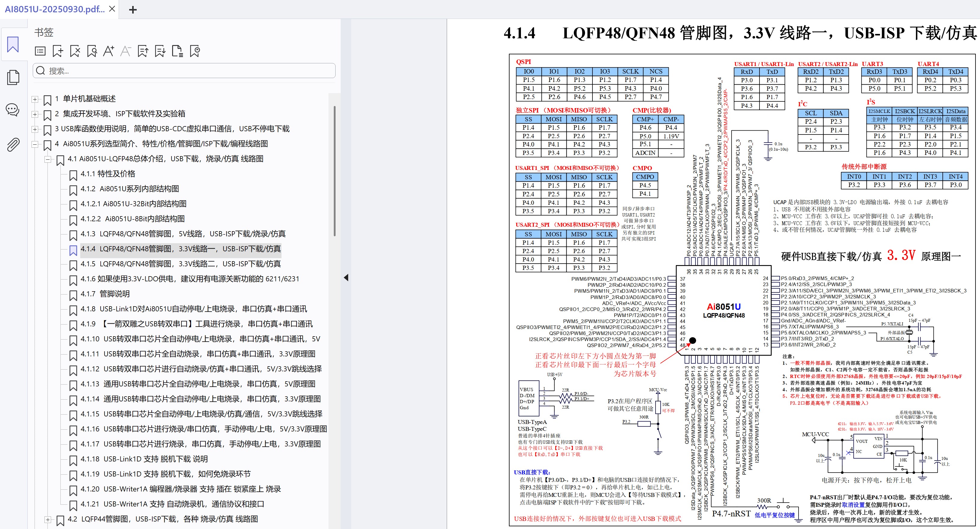
Task: Open the page thumbnails panel
Action: pyautogui.click(x=13, y=77)
